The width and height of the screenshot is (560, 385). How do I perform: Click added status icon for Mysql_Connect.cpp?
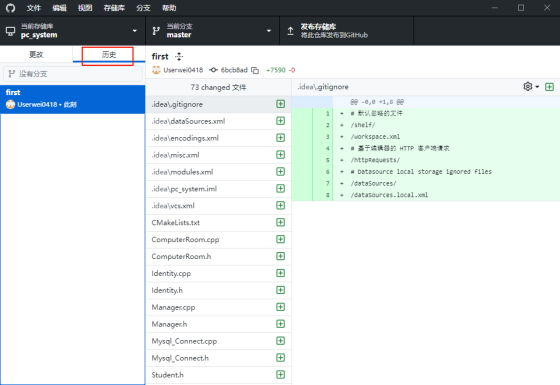click(x=281, y=340)
